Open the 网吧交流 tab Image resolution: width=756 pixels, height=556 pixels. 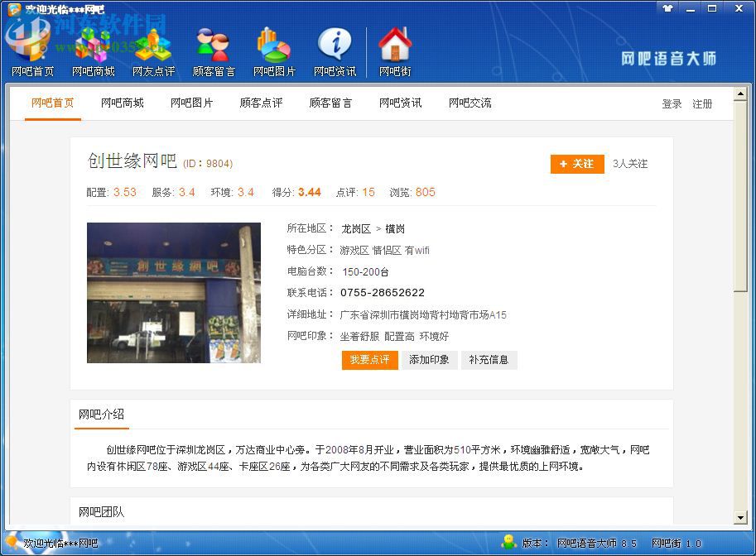[469, 103]
